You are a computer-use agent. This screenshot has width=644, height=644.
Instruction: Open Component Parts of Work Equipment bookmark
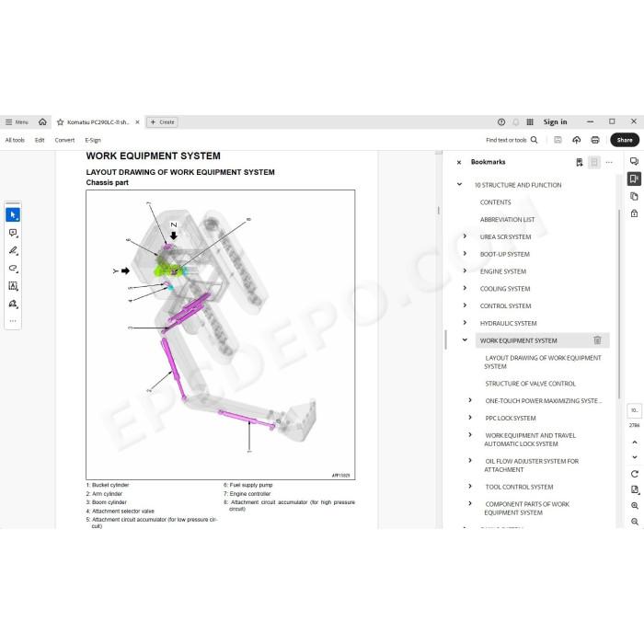click(526, 508)
